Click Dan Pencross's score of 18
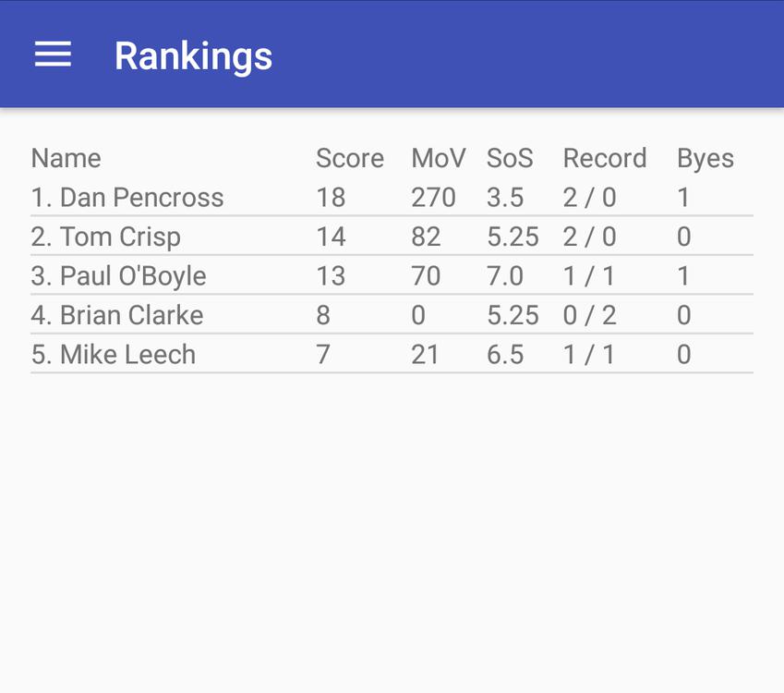Image resolution: width=784 pixels, height=693 pixels. click(x=331, y=198)
